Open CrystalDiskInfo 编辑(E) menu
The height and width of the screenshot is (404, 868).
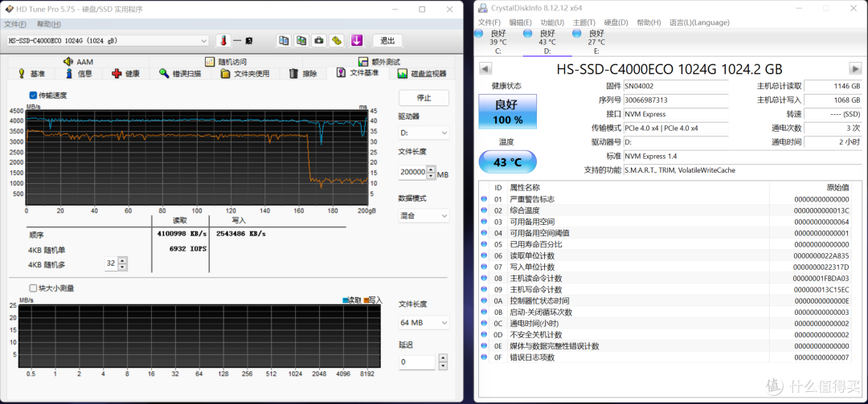[x=520, y=22]
